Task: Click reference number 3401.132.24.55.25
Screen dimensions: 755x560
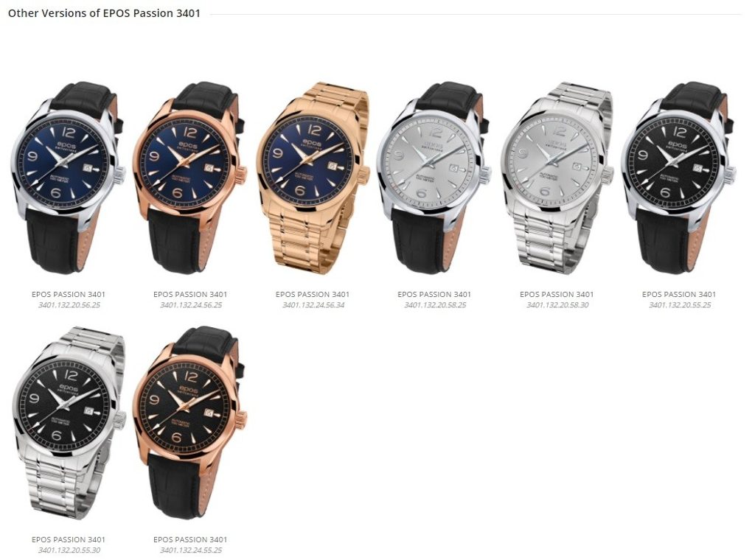Action: click(191, 550)
